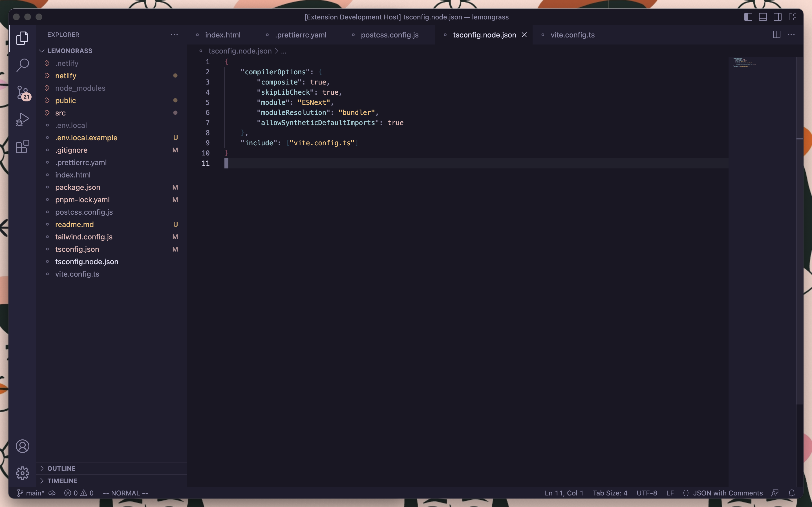Open the Extensions view
The width and height of the screenshot is (812, 507).
(23, 146)
